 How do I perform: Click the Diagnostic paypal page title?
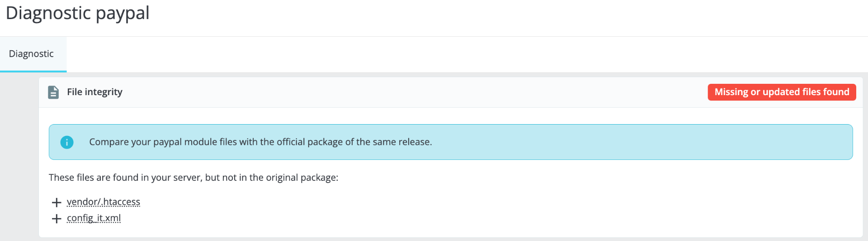point(77,13)
